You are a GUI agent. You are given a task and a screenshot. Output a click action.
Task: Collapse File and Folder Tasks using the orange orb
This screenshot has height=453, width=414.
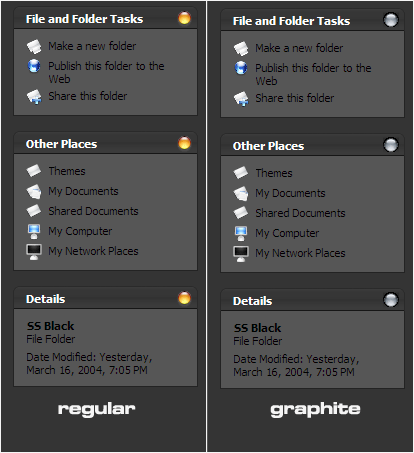pos(184,18)
